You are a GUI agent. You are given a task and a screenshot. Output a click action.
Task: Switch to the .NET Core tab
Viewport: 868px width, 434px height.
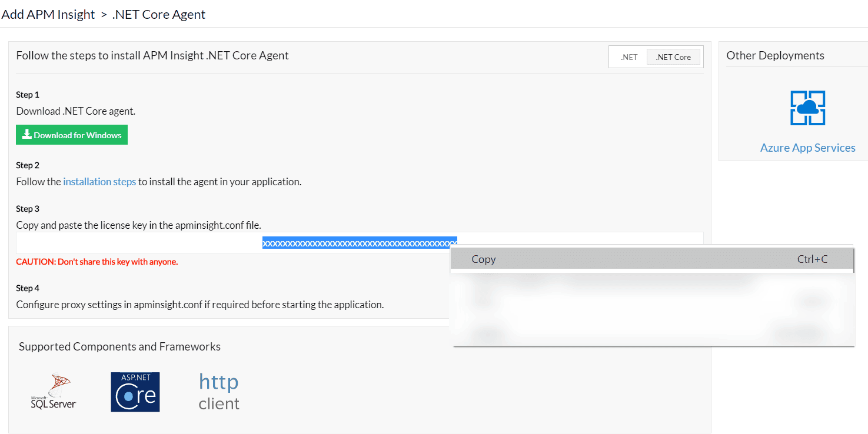tap(673, 56)
